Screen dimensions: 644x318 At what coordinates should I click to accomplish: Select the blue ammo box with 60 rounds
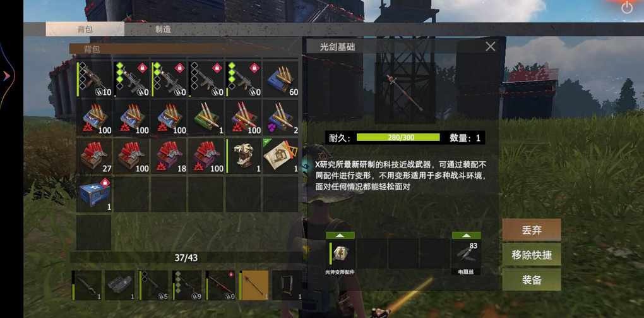click(x=281, y=80)
